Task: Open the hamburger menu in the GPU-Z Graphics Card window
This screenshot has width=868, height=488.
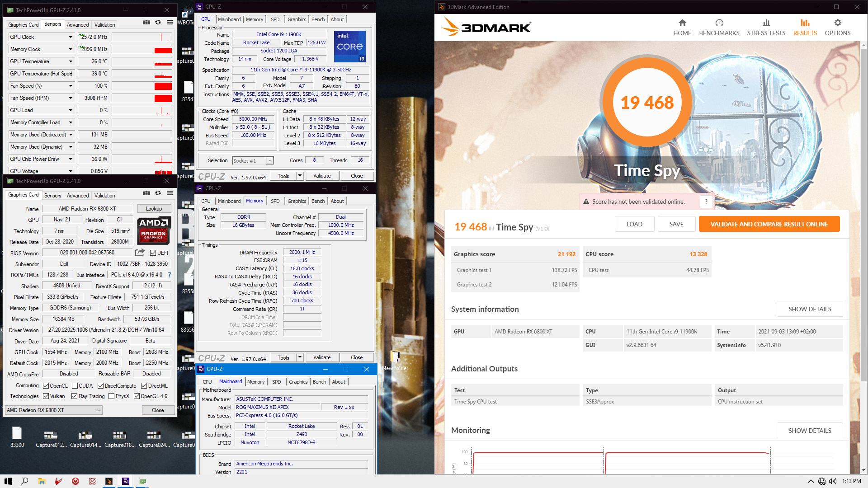Action: (x=170, y=193)
